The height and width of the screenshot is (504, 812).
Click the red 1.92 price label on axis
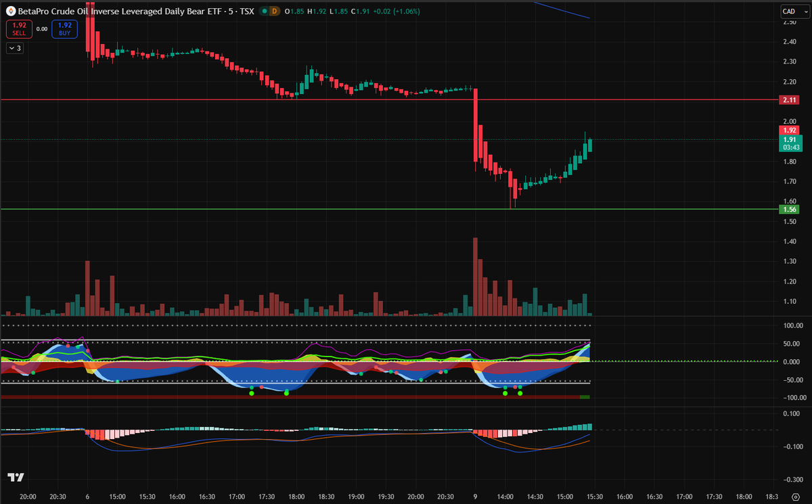click(x=789, y=130)
